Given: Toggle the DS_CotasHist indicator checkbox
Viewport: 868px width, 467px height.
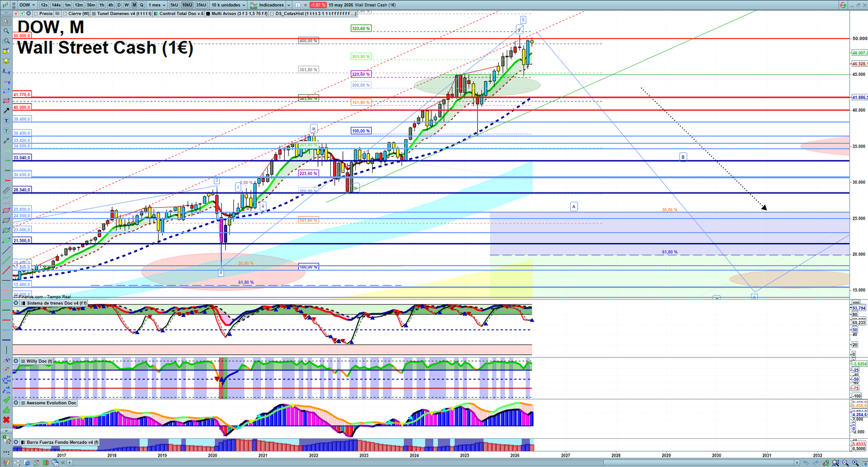Looking at the screenshot, I should [x=272, y=14].
